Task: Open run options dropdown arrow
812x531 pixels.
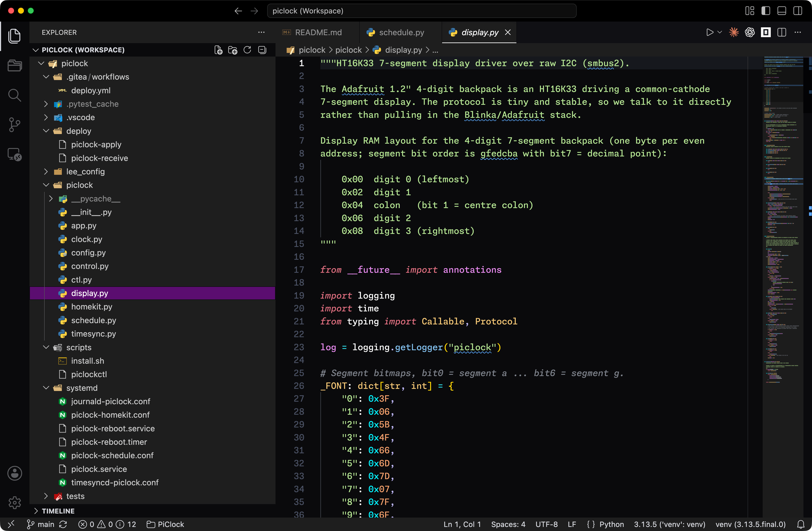Action: click(x=720, y=32)
